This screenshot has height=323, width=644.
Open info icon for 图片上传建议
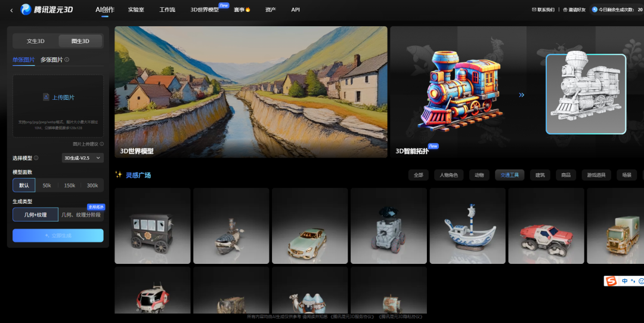102,144
